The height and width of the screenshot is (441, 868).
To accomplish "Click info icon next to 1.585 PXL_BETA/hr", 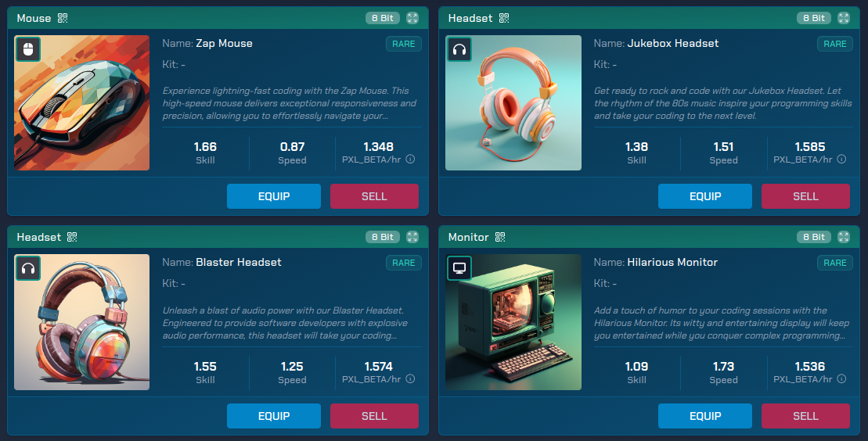I will [841, 159].
